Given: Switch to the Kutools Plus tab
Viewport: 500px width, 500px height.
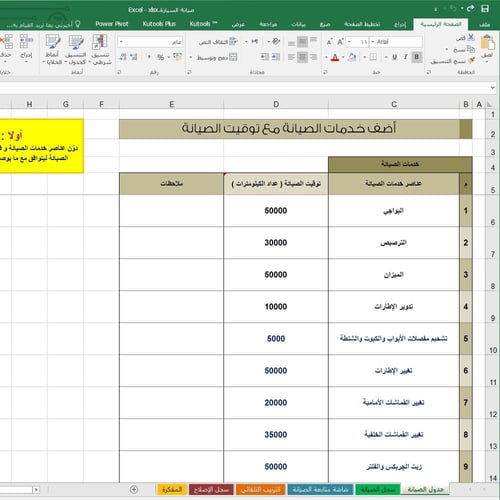Looking at the screenshot, I should click(x=159, y=24).
